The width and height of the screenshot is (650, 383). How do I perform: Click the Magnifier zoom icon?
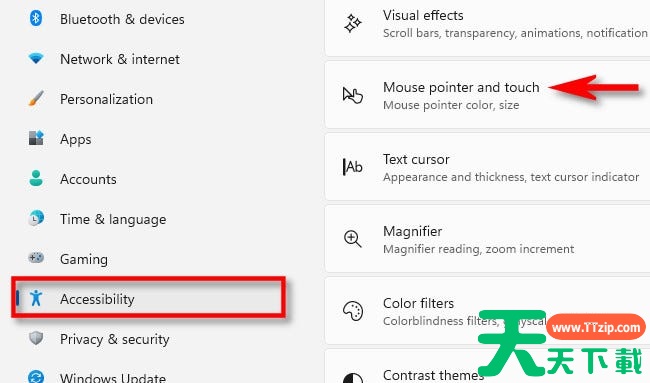pyautogui.click(x=353, y=239)
